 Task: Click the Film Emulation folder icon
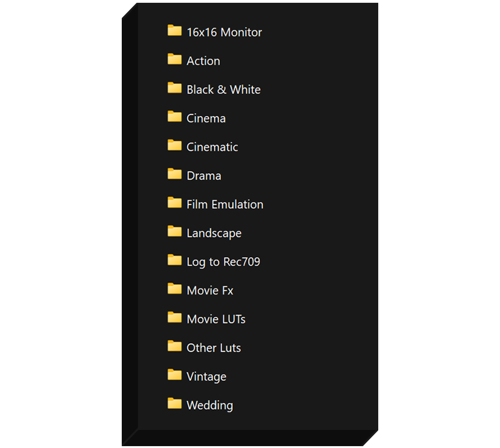pos(175,203)
